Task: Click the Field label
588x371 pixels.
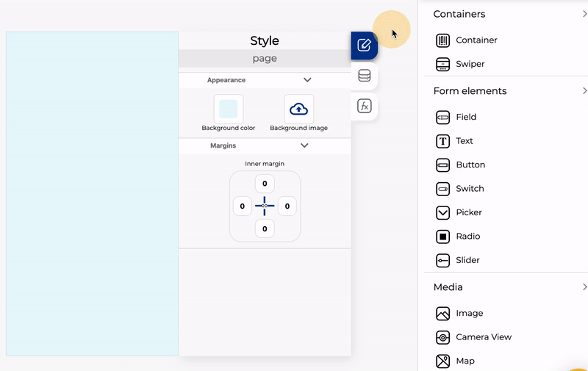Action: pyautogui.click(x=466, y=117)
